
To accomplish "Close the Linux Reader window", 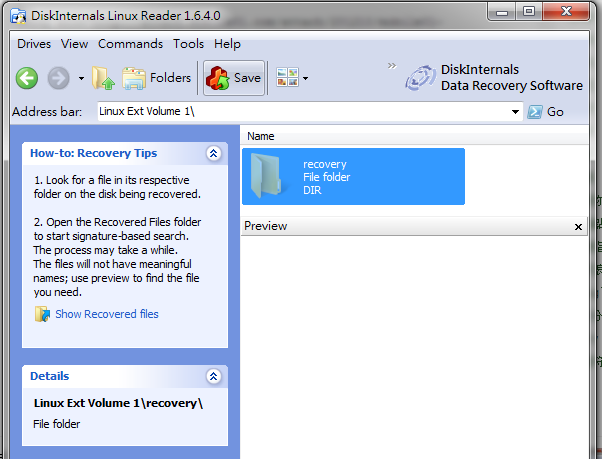I will (x=566, y=12).
